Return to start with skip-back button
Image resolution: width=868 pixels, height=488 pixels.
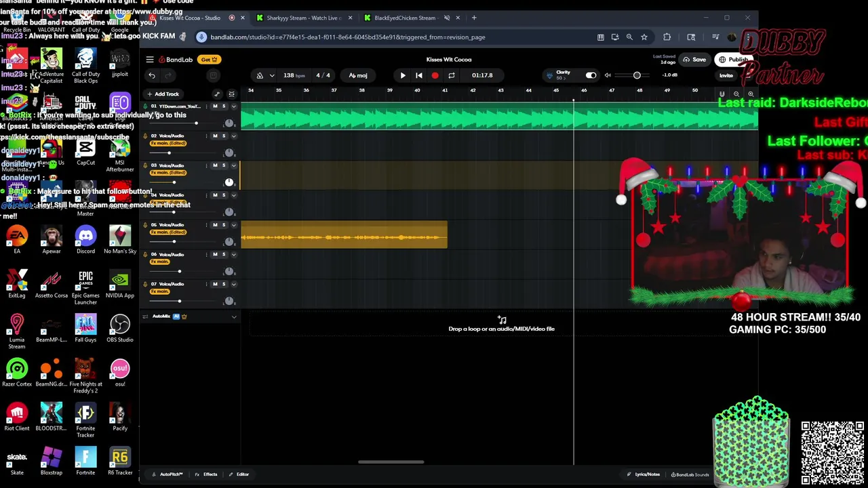pos(419,75)
